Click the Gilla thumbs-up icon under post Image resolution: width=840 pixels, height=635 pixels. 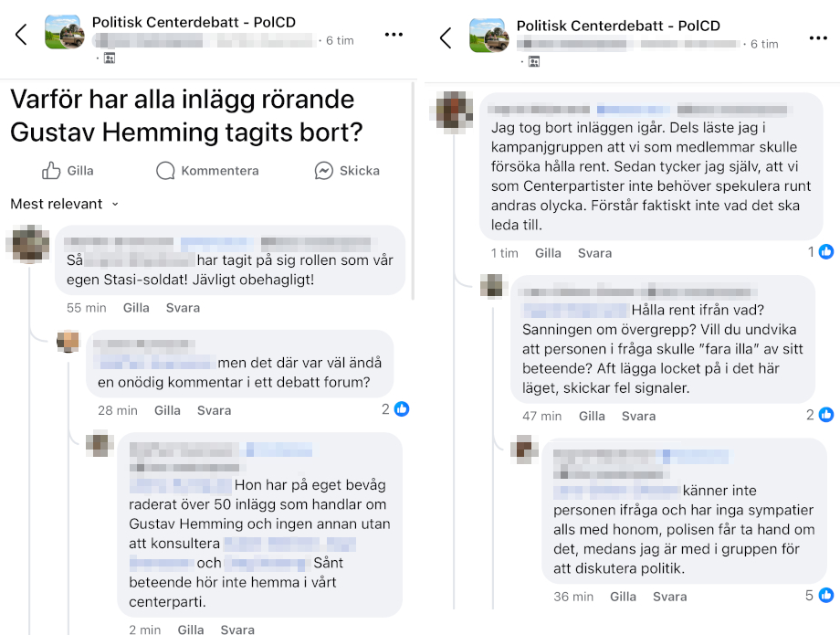click(x=51, y=171)
